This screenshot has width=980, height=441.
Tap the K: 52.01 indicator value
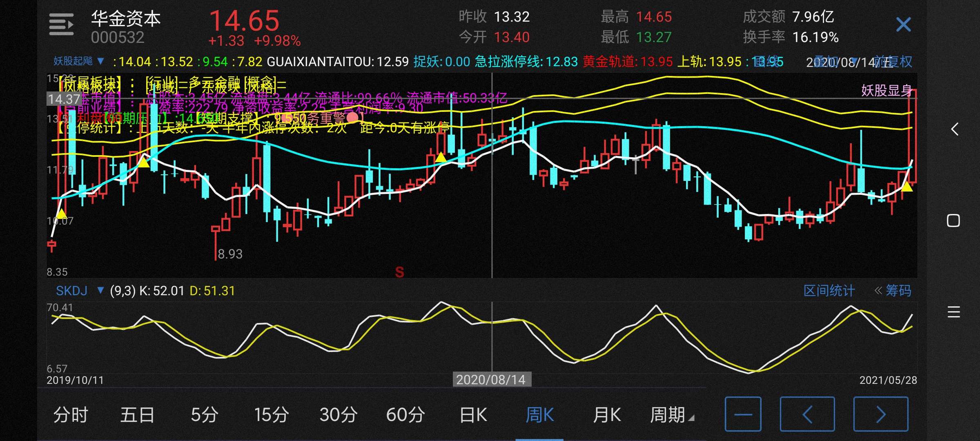point(162,291)
